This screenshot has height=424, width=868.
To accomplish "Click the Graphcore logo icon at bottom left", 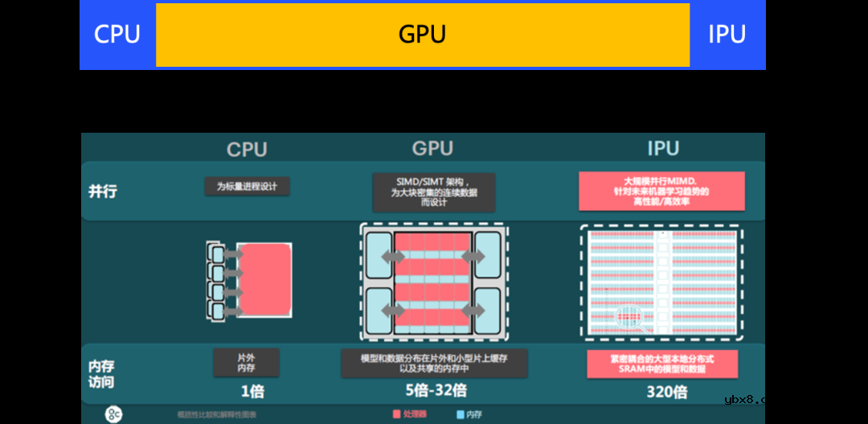I will tap(114, 414).
